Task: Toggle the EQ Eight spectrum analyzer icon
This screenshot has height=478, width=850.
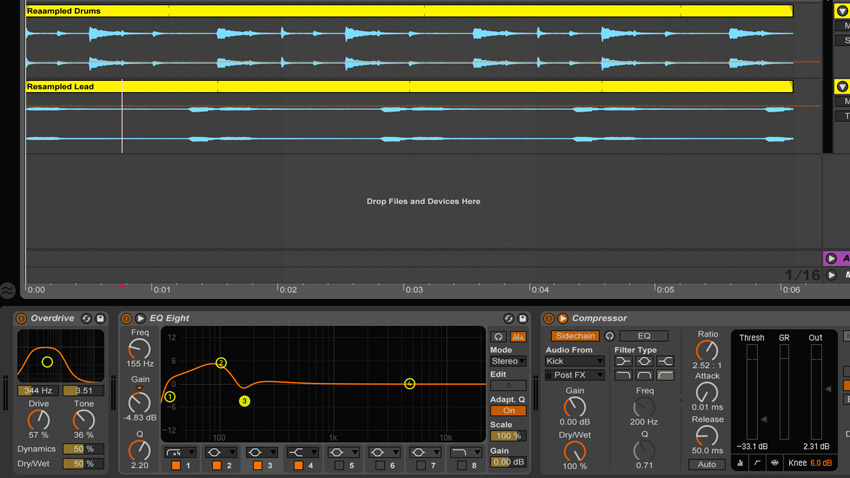Action: point(518,337)
